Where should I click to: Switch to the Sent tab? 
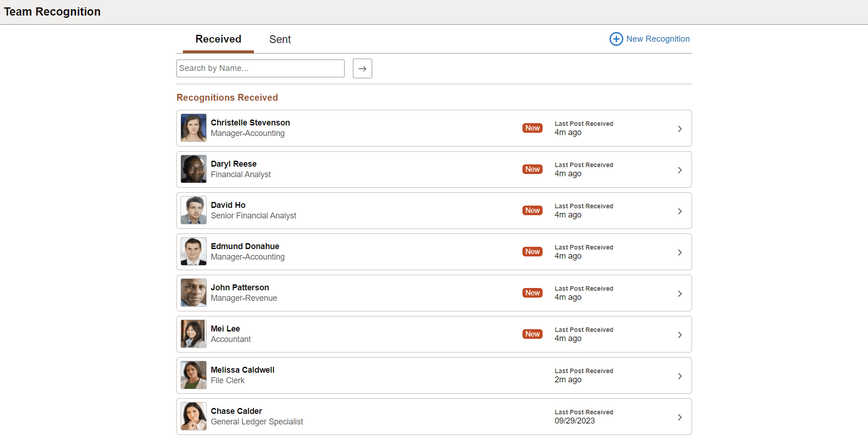click(280, 39)
